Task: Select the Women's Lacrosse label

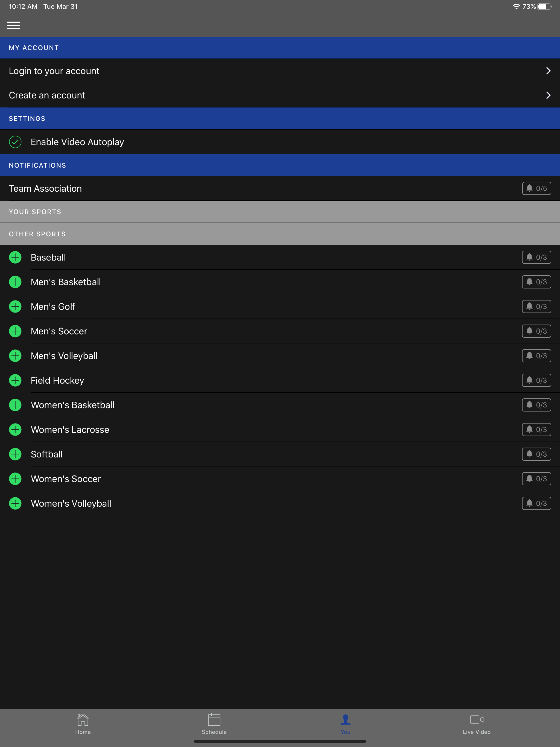Action: (x=70, y=430)
